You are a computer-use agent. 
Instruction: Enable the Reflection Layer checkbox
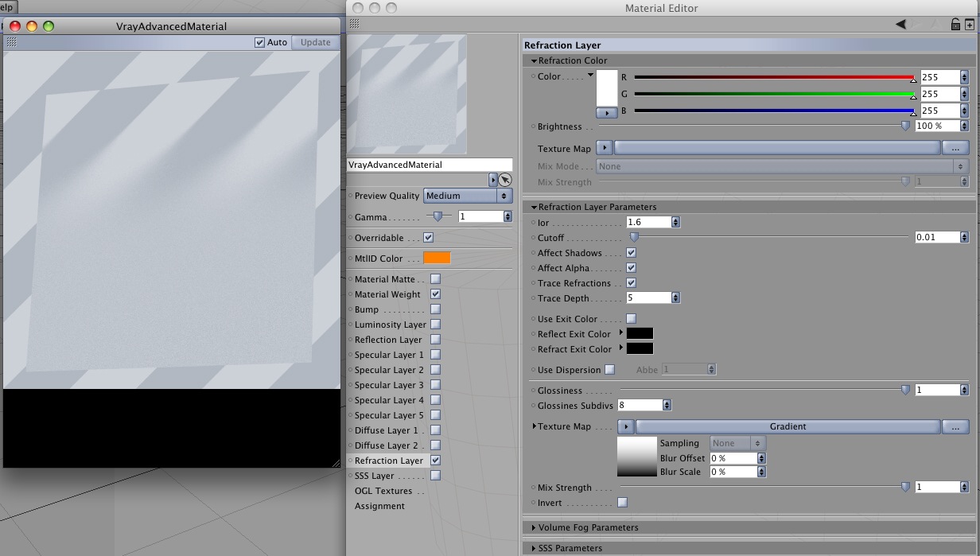coord(435,340)
